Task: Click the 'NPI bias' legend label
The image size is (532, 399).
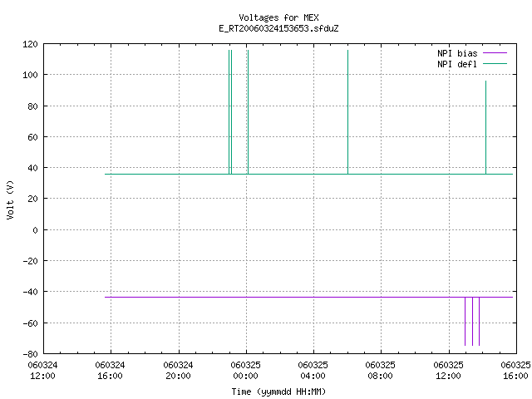Action: click(x=457, y=53)
